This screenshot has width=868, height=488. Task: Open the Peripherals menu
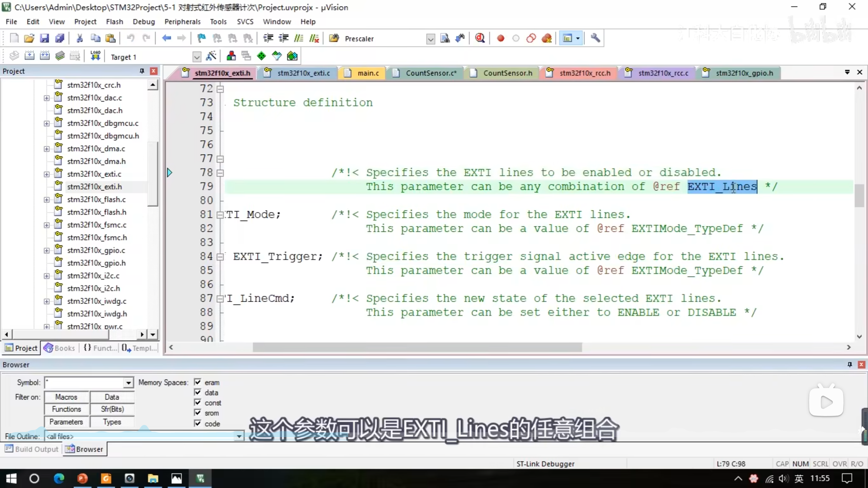182,22
